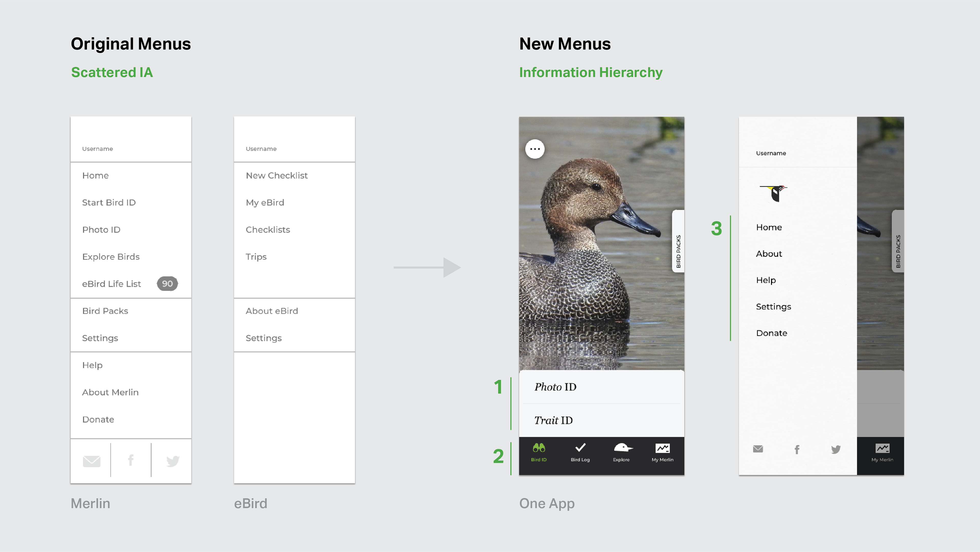980x552 pixels.
Task: Choose Trait ID option
Action: pyautogui.click(x=602, y=420)
